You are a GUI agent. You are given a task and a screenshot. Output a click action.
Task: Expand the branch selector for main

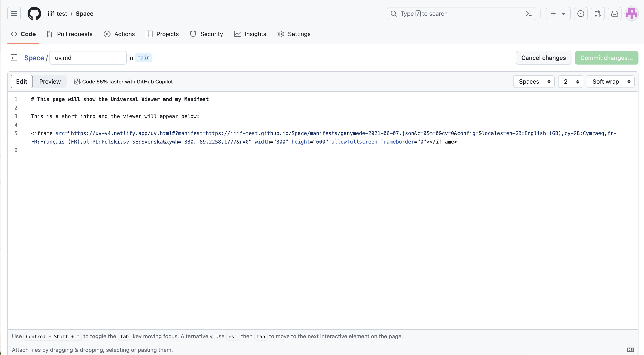[143, 58]
